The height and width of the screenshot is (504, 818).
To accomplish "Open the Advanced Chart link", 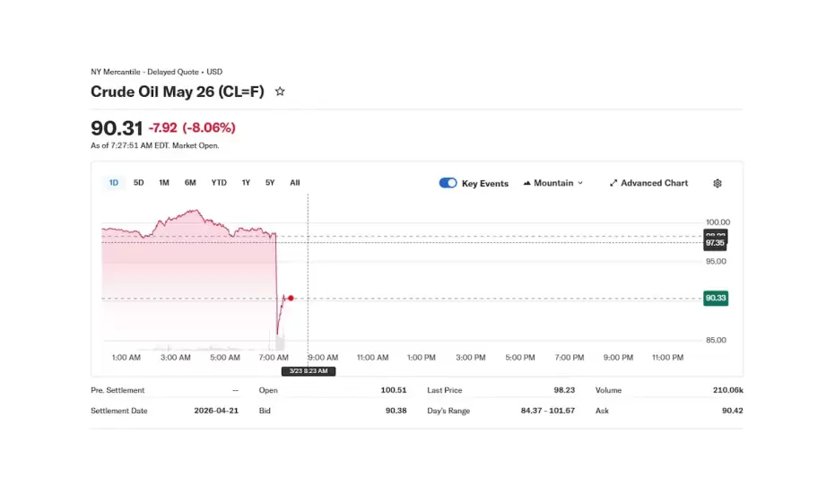I will point(648,183).
